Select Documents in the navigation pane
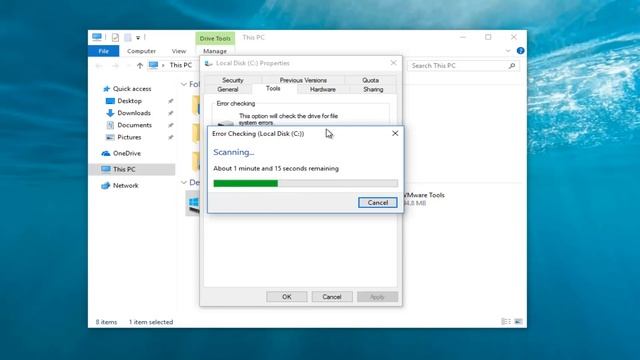Screen dimensions: 640x360 134,125
